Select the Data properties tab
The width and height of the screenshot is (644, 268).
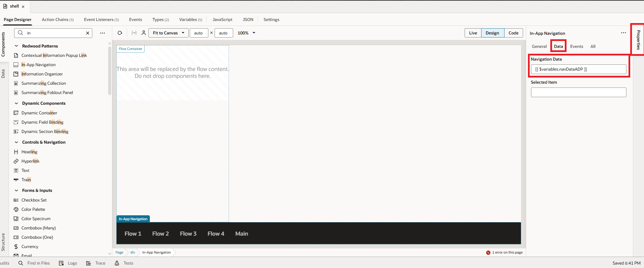tap(558, 47)
